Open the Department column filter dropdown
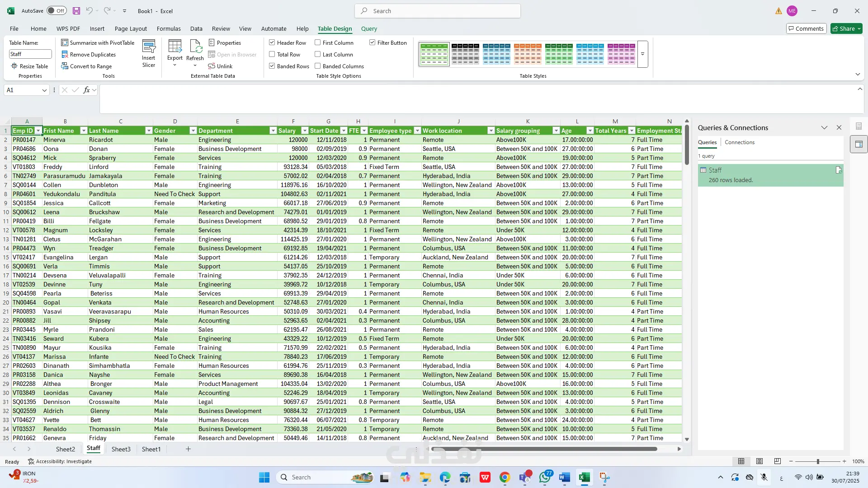The width and height of the screenshot is (868, 488). point(273,131)
